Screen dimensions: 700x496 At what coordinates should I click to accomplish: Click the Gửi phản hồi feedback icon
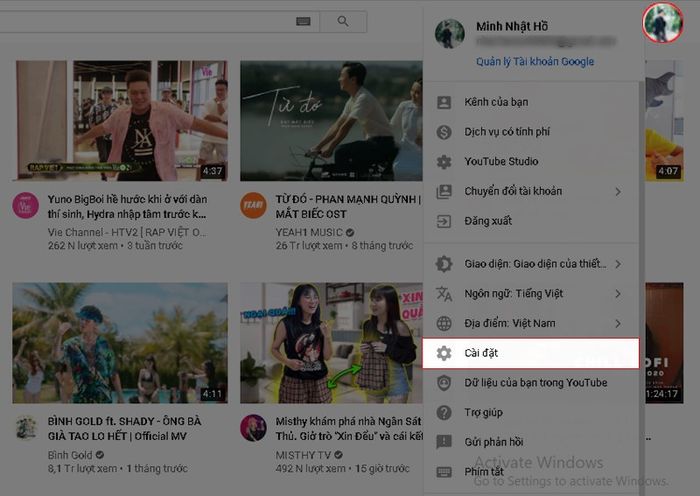445,441
